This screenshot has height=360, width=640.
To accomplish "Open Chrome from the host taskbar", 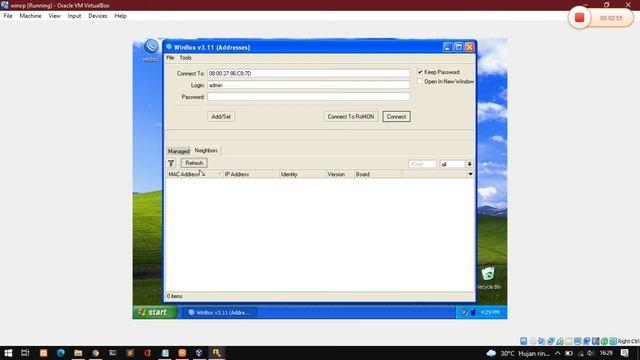I will click(x=96, y=353).
